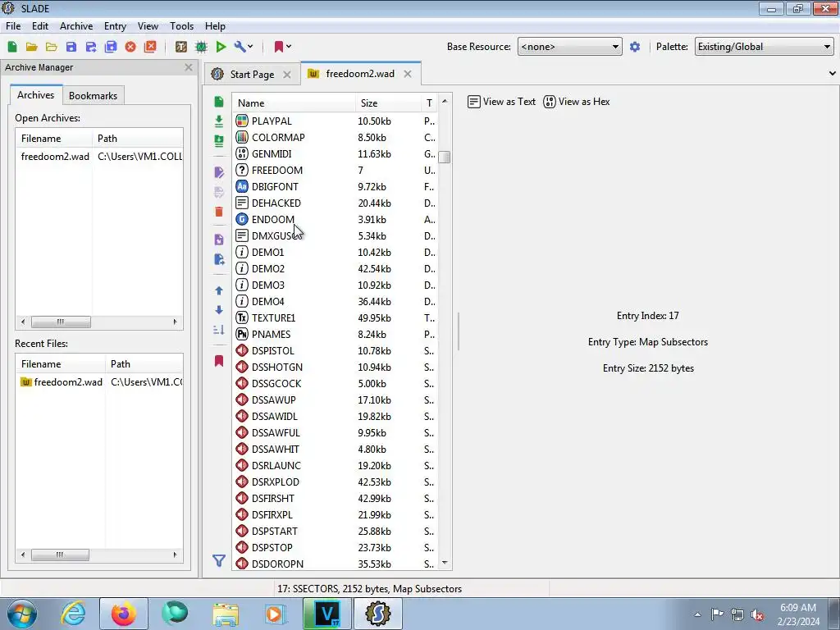Select the COLORMAP entry
The height and width of the screenshot is (630, 840).
pyautogui.click(x=336, y=138)
